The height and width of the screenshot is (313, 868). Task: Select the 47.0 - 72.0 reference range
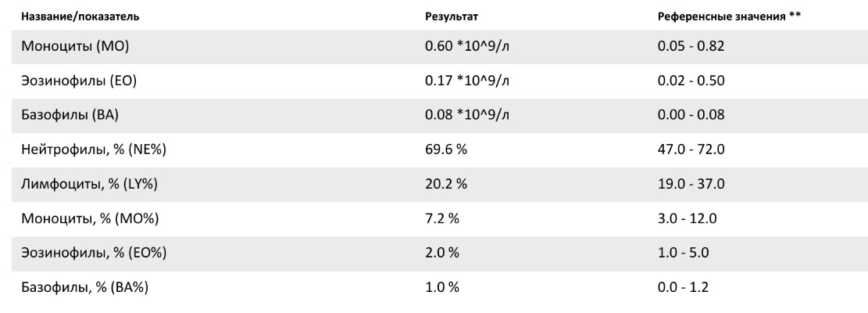pos(691,149)
